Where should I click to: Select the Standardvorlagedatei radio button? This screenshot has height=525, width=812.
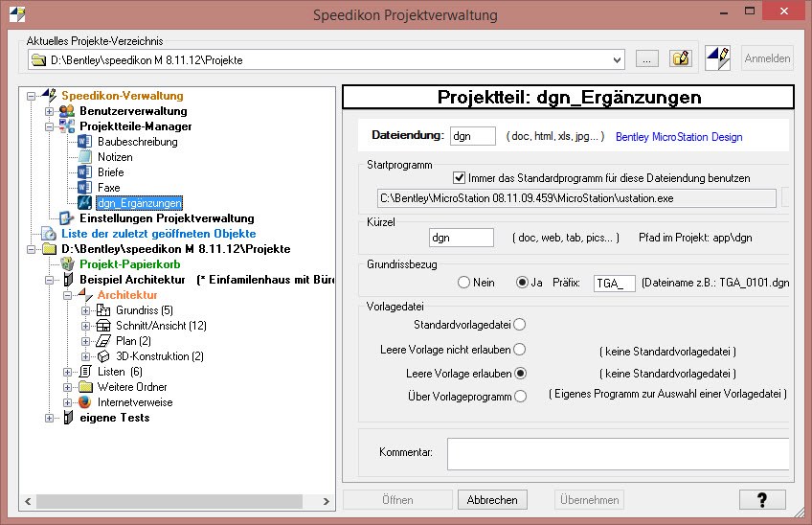coord(519,325)
